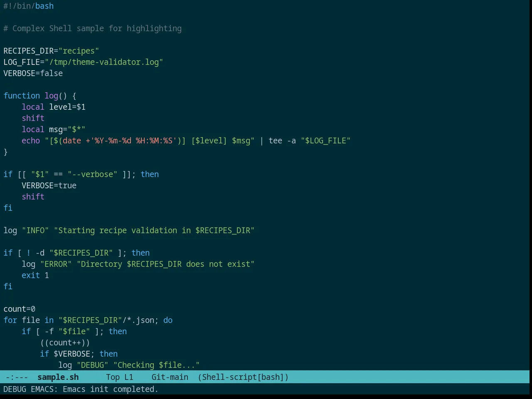Click the string "--verbose"
The height and width of the screenshot is (399, 532).
pyautogui.click(x=92, y=174)
